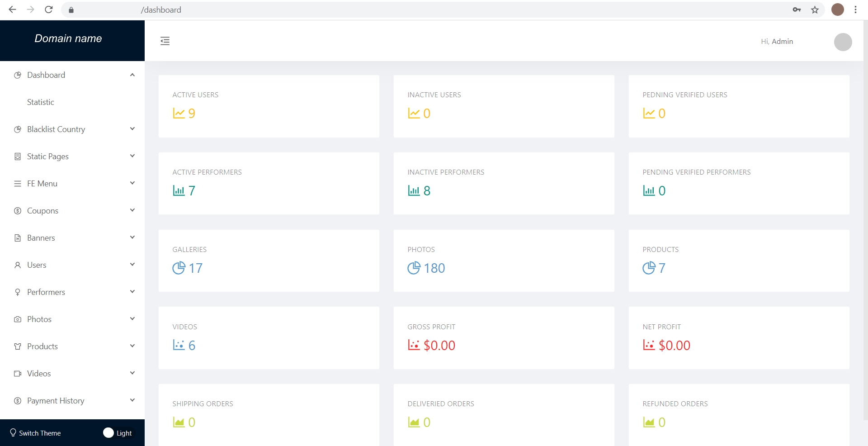Click the sidebar collapse menu icon
This screenshot has height=446, width=868.
tap(165, 41)
